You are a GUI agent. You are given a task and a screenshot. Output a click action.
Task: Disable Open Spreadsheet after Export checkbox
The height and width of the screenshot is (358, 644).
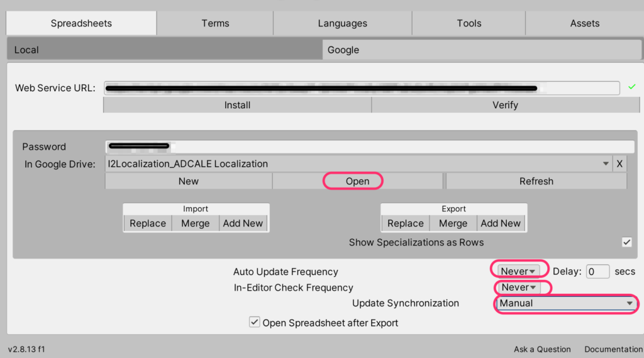[x=254, y=323]
